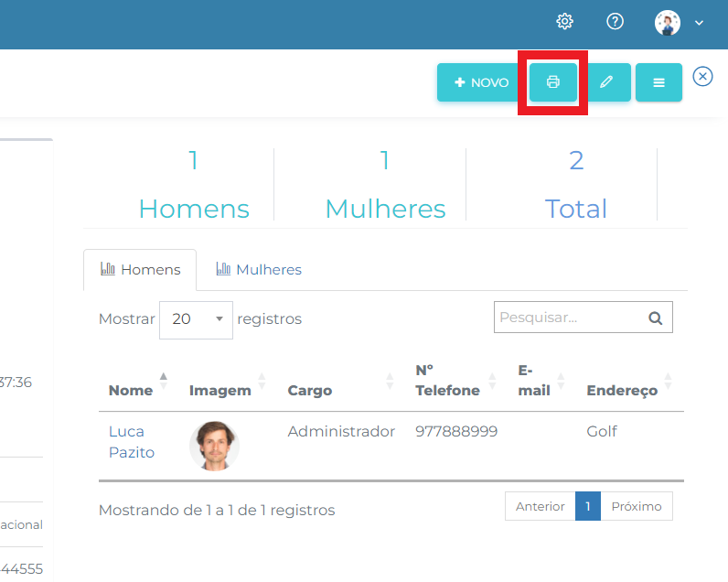Open the records-per-page dropdown showing 20
728x582 pixels.
[196, 319]
